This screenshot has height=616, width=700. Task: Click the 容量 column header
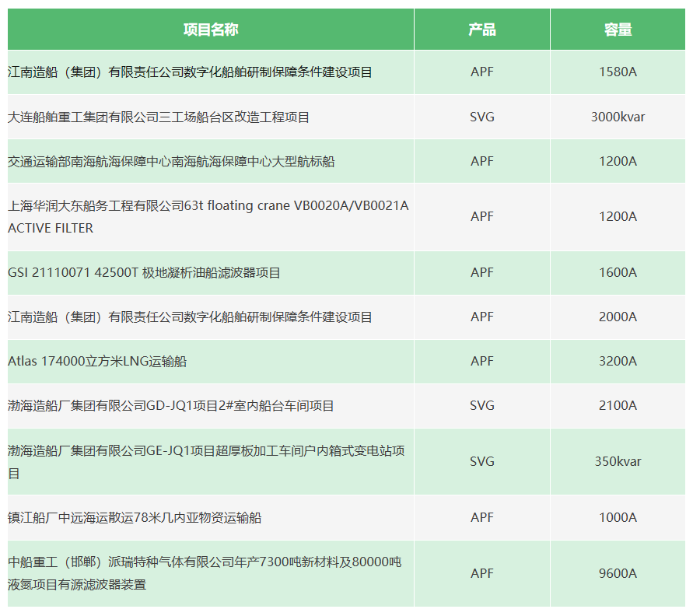(618, 30)
